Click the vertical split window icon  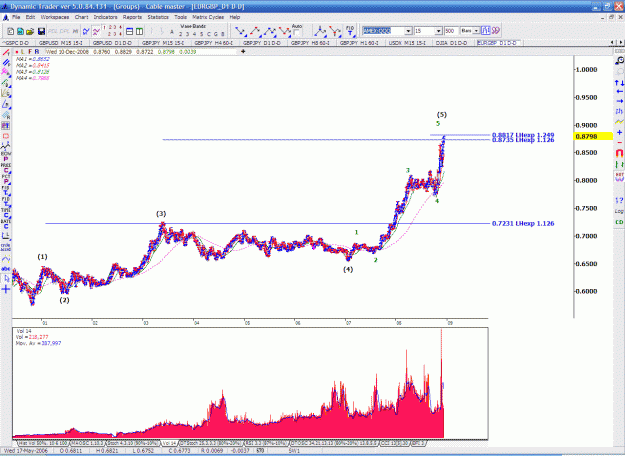(140, 31)
